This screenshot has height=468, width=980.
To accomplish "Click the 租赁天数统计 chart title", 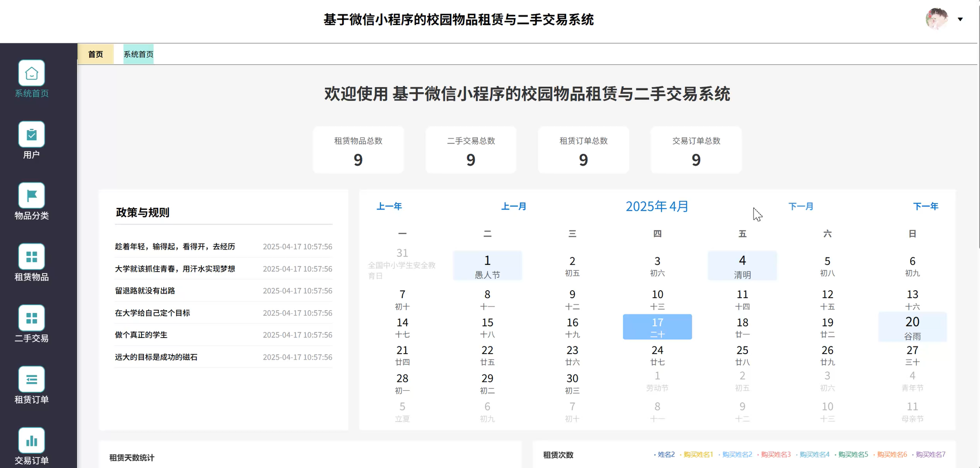I will tap(132, 457).
